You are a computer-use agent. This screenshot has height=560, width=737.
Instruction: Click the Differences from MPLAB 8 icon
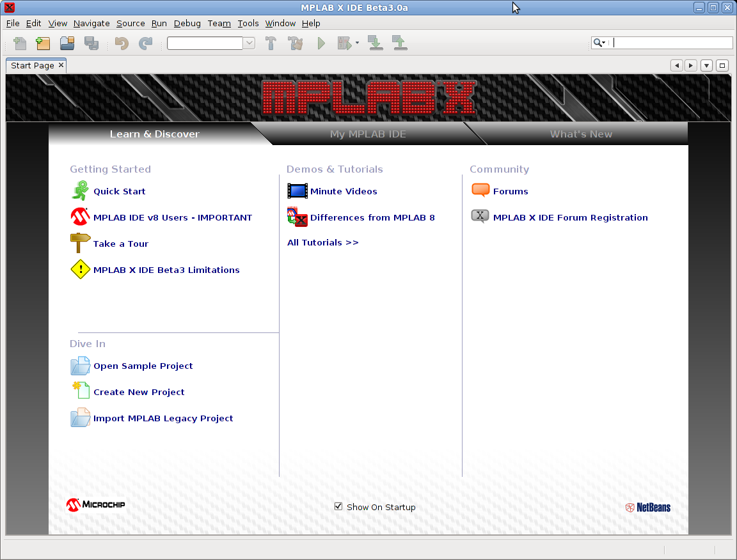tap(297, 217)
